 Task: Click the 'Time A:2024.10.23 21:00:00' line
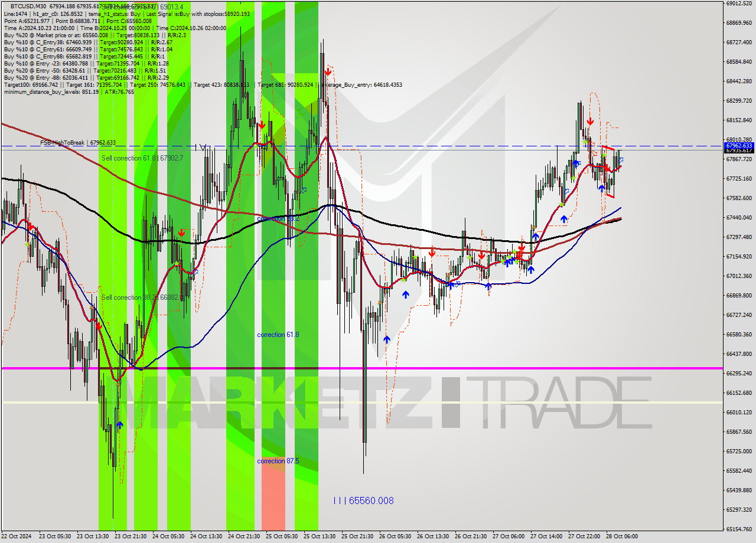(115, 28)
